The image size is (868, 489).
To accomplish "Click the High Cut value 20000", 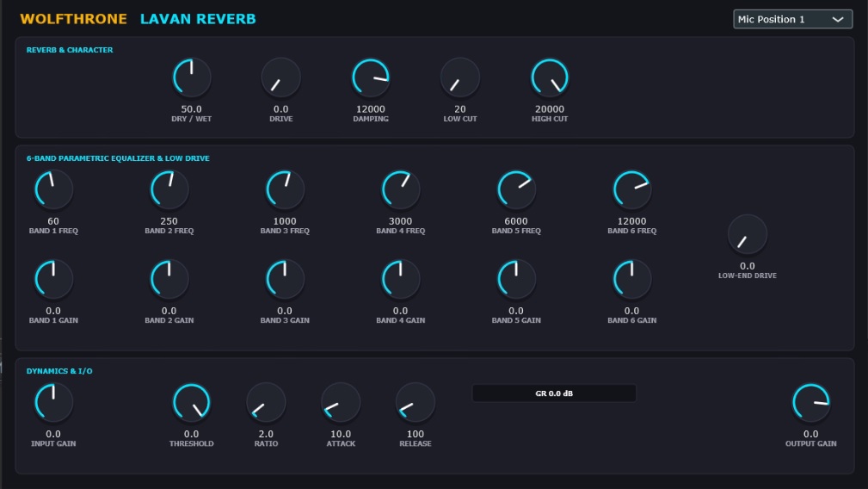I will (x=550, y=109).
